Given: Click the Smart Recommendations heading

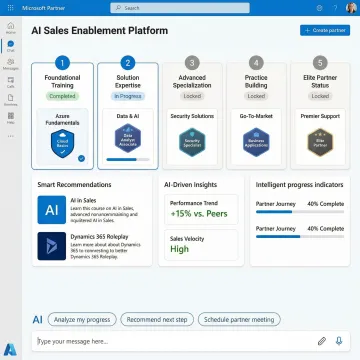Looking at the screenshot, I should 74,185.
